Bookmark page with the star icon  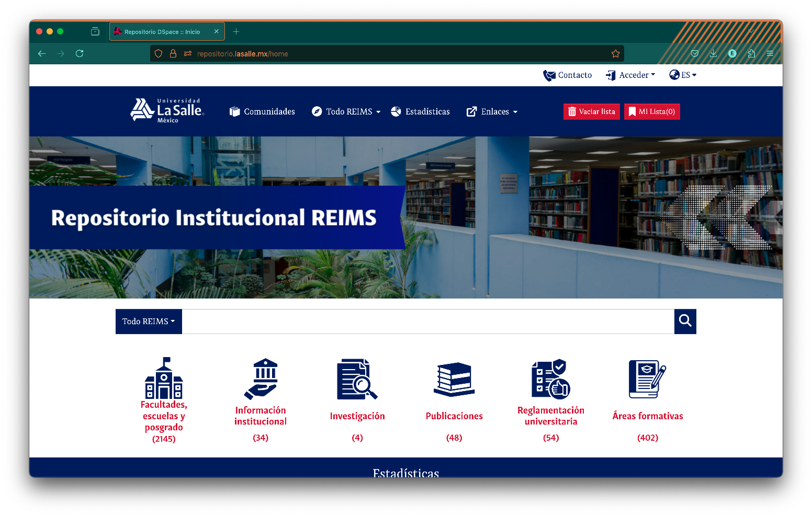pos(615,54)
